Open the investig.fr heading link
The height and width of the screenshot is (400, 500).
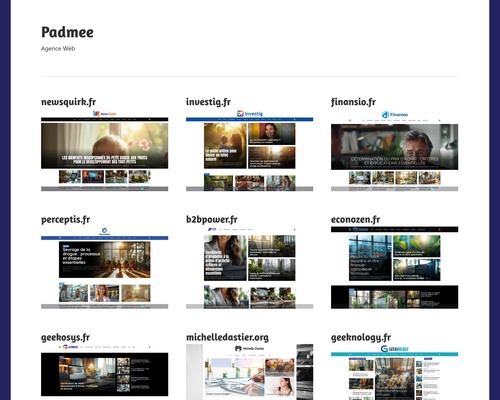click(208, 102)
